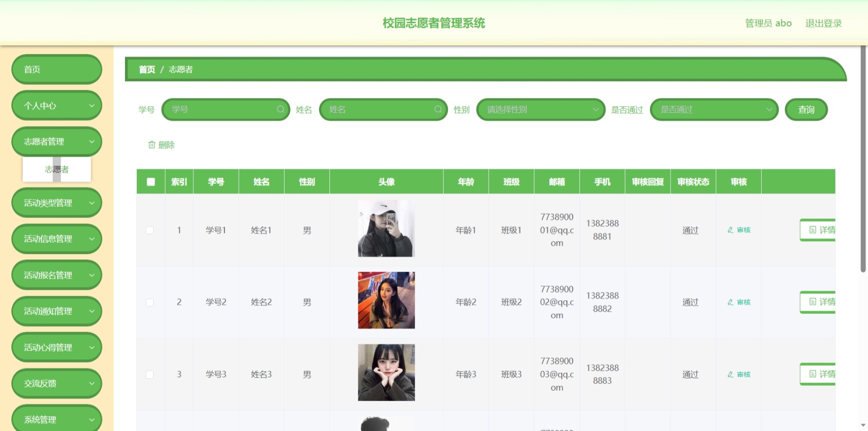Expand the 活动通知管理 menu
This screenshot has height=431, width=868.
pyautogui.click(x=57, y=311)
